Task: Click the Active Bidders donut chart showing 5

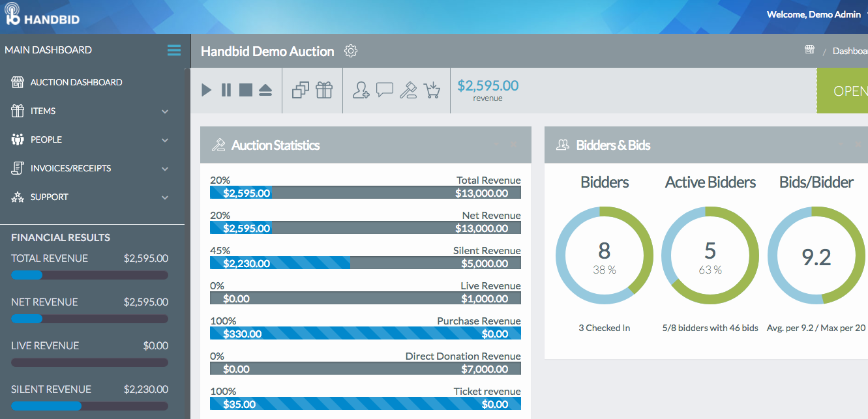Action: [x=710, y=255]
